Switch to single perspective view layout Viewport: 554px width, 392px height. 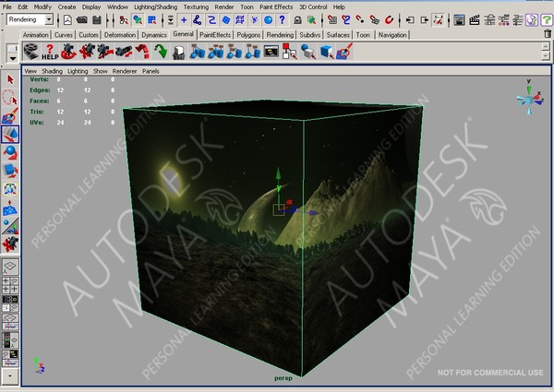10,267
